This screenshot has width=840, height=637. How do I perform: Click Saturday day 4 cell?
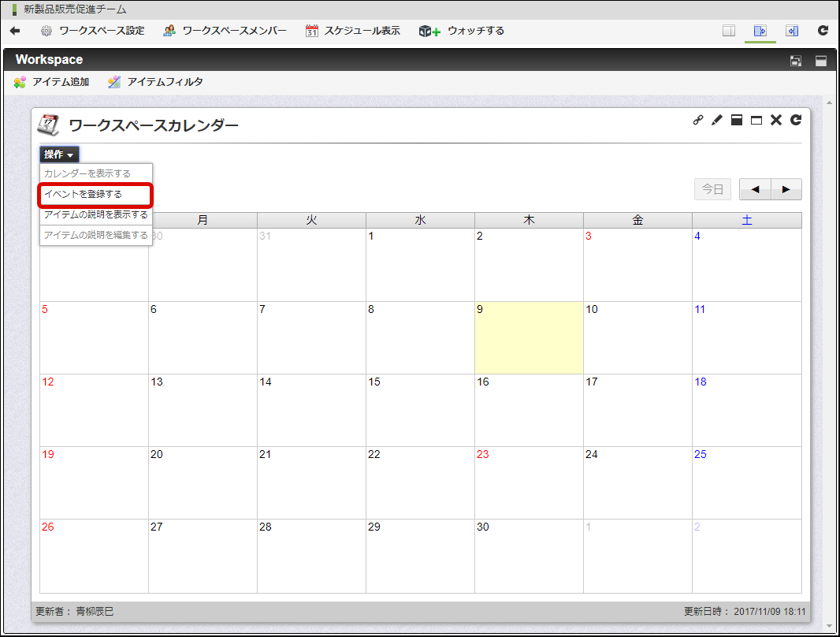(747, 265)
